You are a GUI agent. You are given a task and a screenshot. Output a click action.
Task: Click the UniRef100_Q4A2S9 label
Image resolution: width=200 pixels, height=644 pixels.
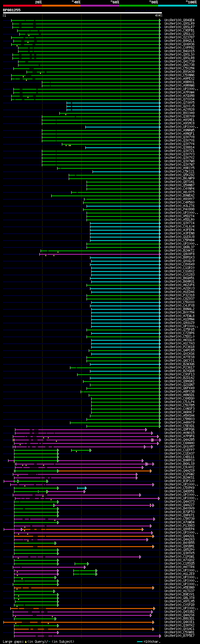[x=179, y=471]
